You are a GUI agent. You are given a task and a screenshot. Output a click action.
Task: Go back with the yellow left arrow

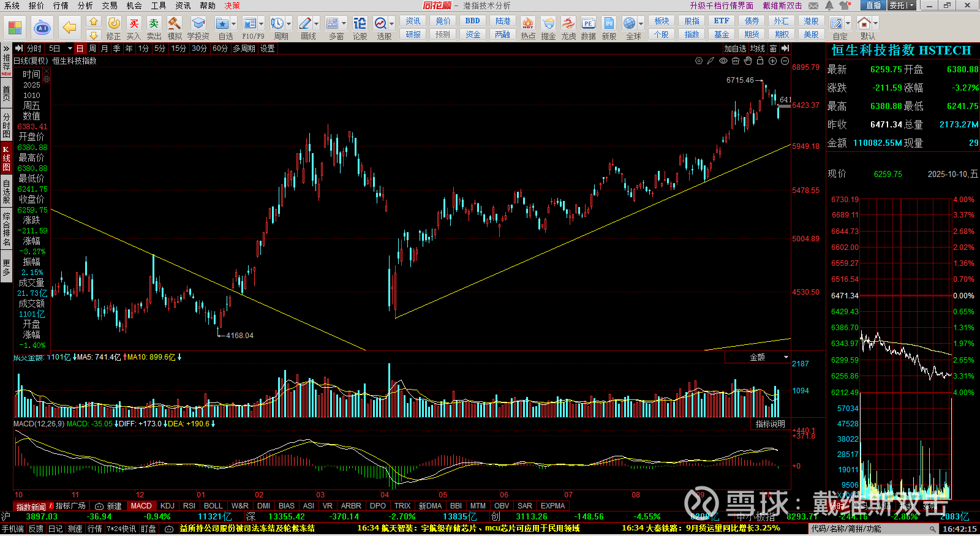point(70,28)
